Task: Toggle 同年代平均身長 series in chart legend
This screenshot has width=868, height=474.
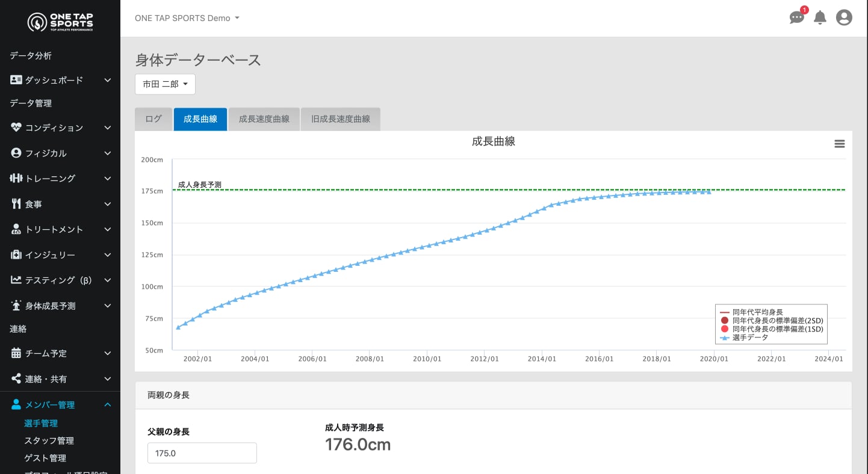Action: pyautogui.click(x=757, y=312)
